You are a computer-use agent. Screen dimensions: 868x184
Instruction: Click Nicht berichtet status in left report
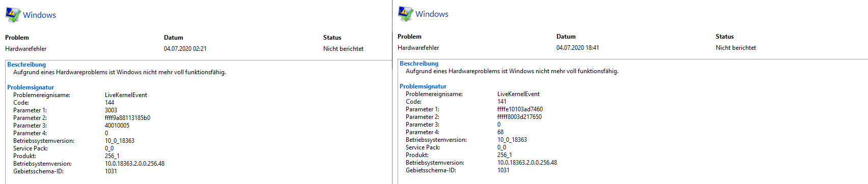[x=343, y=49]
